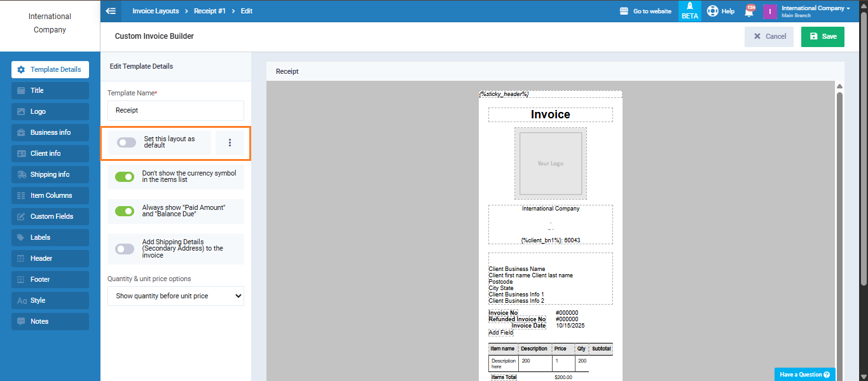
Task: Disable the currency symbol hiding toggle
Action: [x=125, y=177]
